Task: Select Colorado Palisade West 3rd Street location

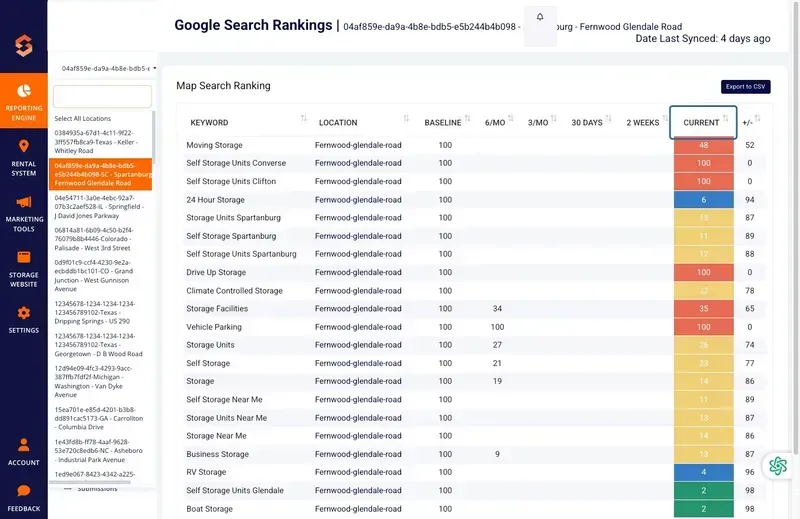Action: click(x=101, y=239)
